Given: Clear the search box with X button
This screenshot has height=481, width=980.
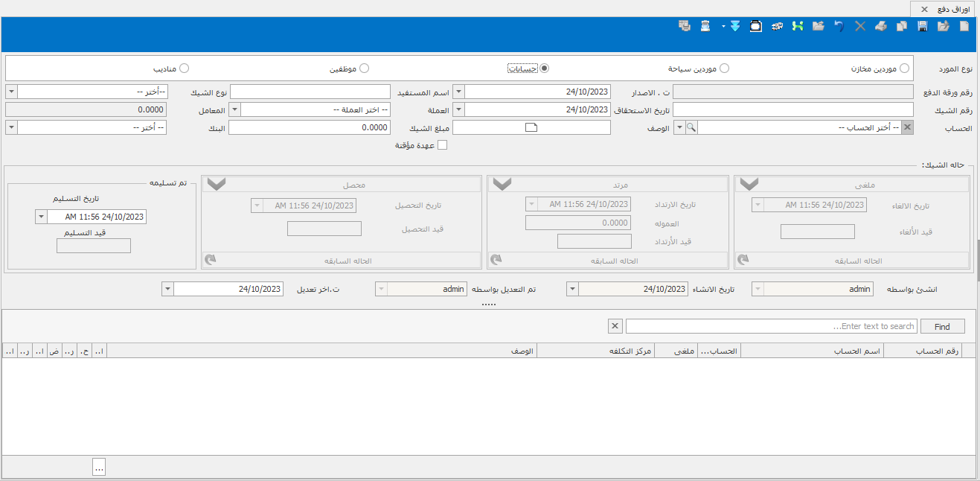Looking at the screenshot, I should point(615,326).
